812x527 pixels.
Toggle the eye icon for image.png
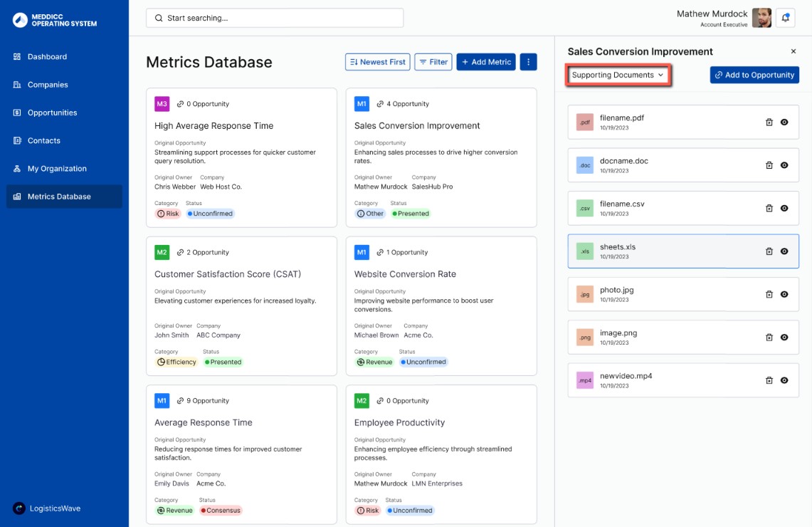click(x=784, y=338)
